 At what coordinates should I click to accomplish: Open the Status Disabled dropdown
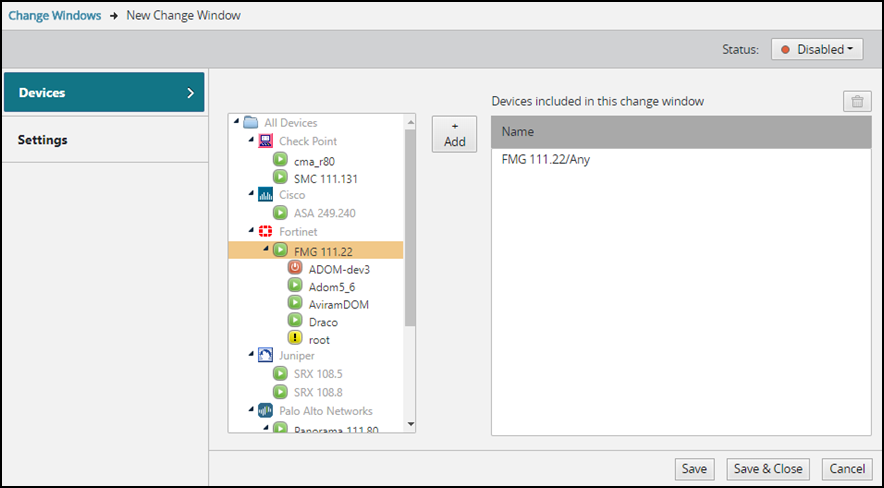(817, 50)
